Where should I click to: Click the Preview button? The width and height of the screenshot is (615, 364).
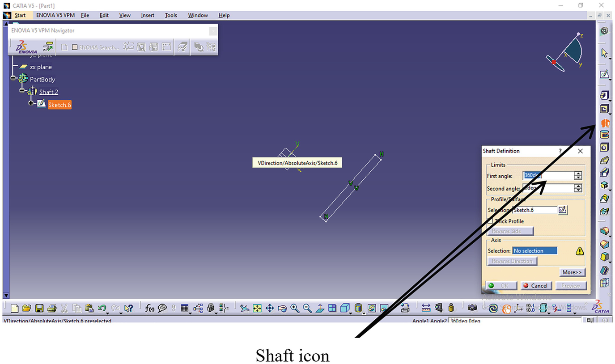(x=571, y=285)
